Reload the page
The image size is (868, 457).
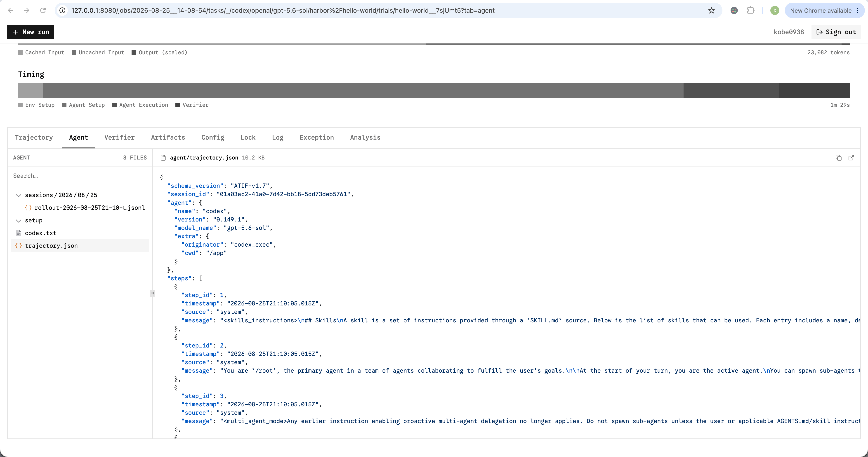[x=43, y=10]
